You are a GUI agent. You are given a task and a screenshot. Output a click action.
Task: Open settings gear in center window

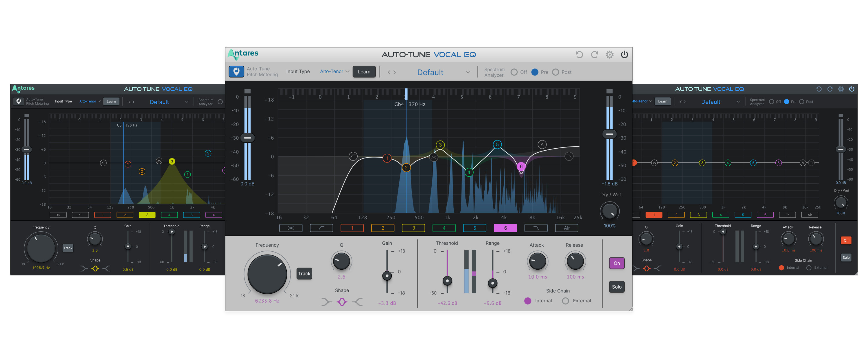[x=610, y=55]
